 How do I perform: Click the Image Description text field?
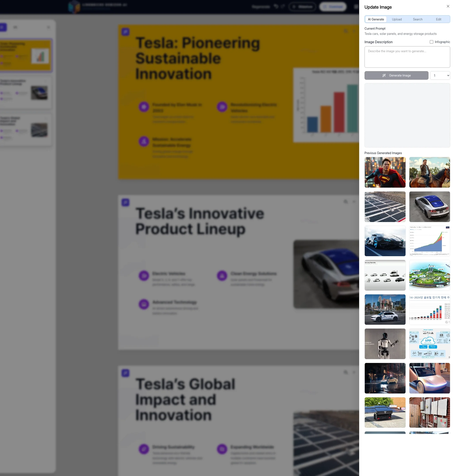tap(407, 57)
